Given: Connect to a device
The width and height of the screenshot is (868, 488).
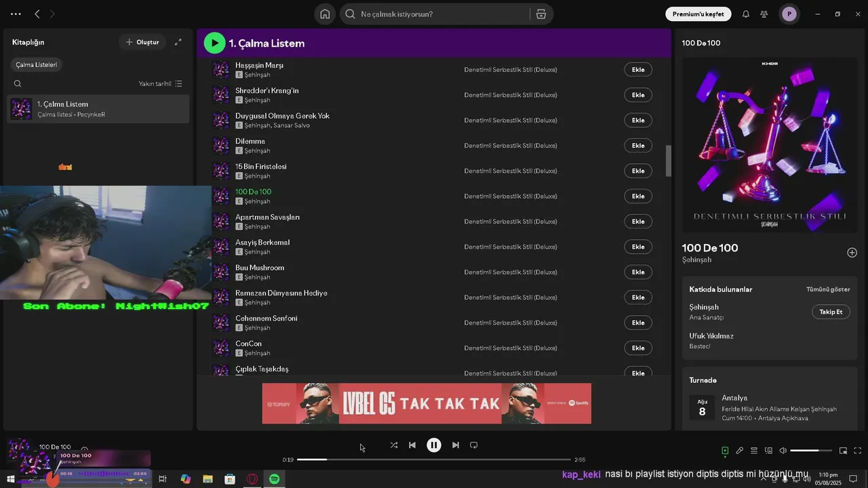Looking at the screenshot, I should click(x=768, y=451).
